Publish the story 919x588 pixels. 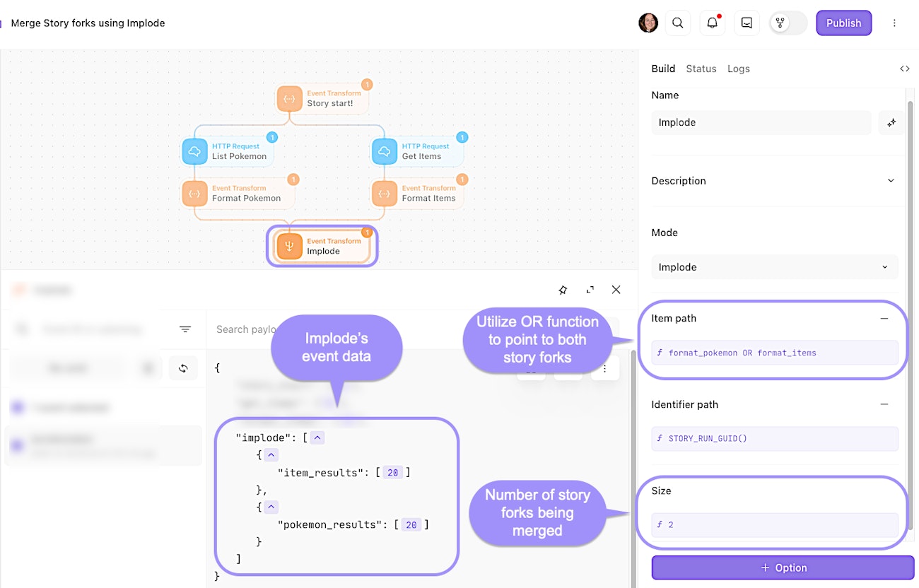[844, 23]
